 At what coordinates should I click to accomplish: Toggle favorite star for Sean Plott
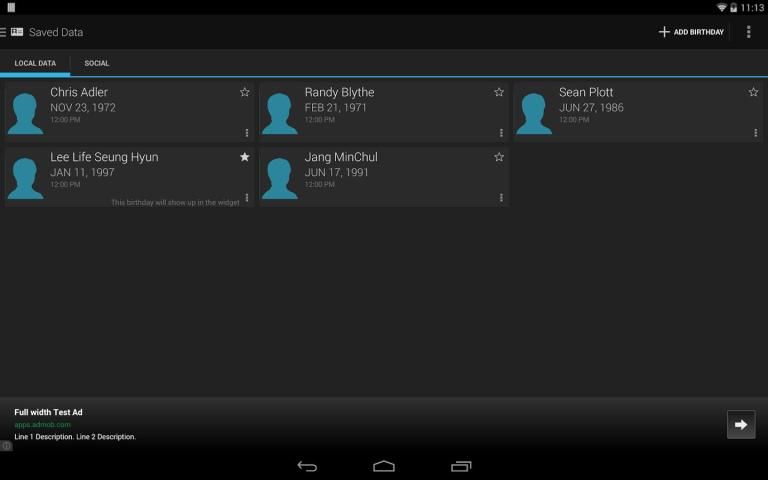(753, 92)
